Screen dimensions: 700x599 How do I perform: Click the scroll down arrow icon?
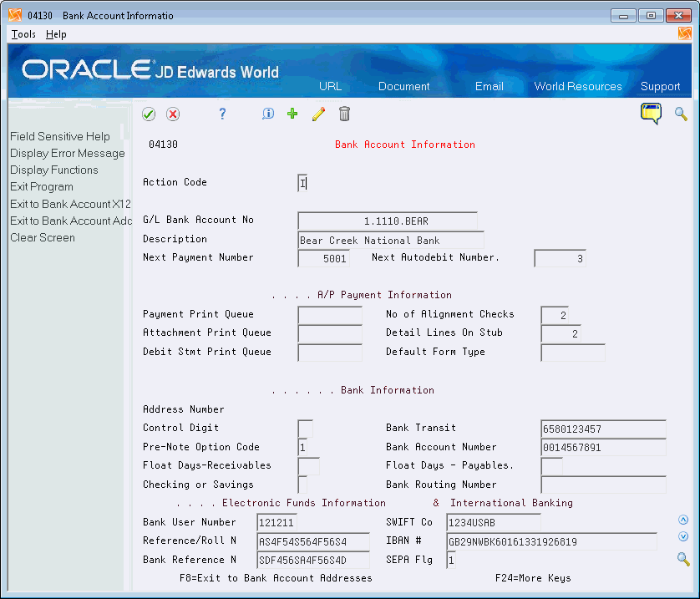pos(683,536)
